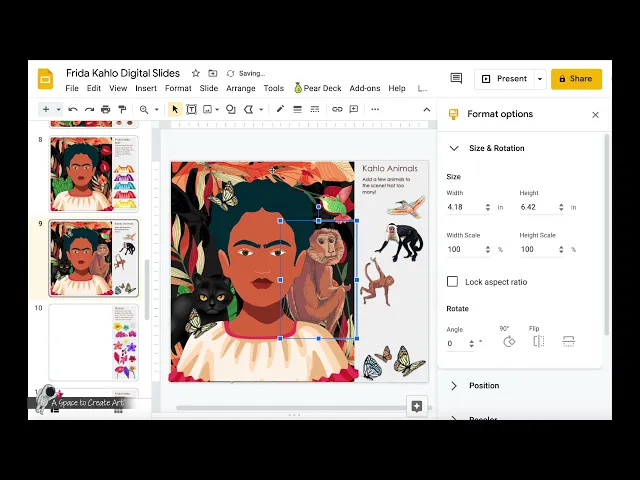Image resolution: width=640 pixels, height=480 pixels.
Task: Click the explore button at slide corner
Action: coord(417,406)
